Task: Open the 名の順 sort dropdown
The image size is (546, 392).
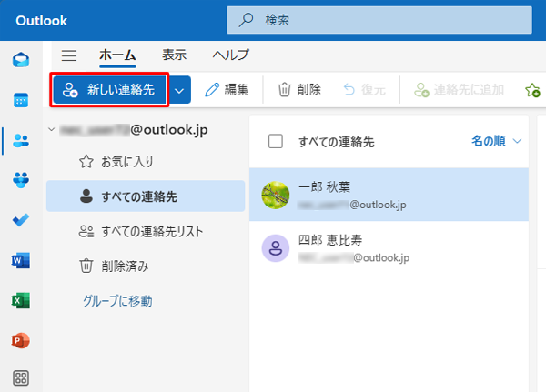Action: [497, 141]
